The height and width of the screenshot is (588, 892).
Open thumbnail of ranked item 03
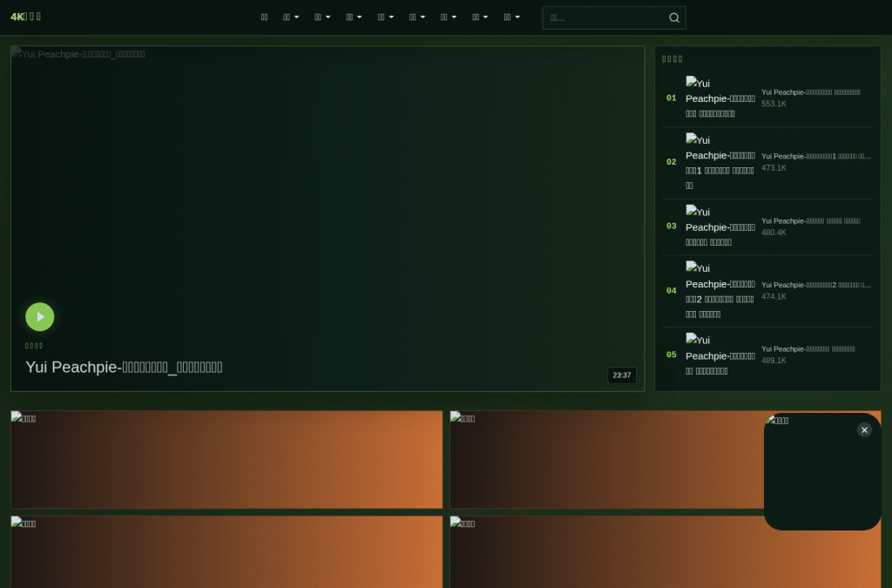(x=720, y=226)
